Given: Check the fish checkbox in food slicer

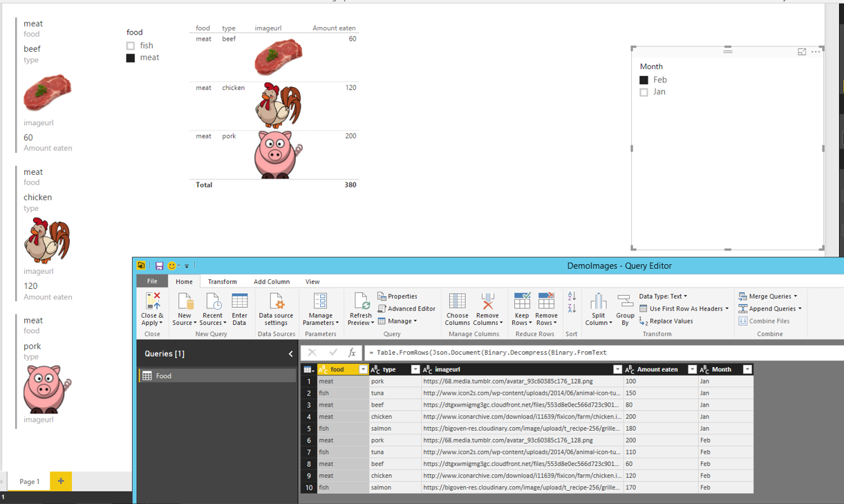Looking at the screenshot, I should click(x=131, y=46).
